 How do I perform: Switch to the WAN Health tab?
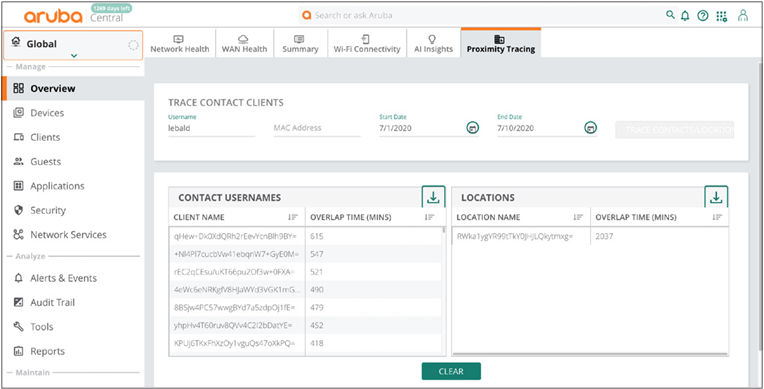pyautogui.click(x=244, y=43)
